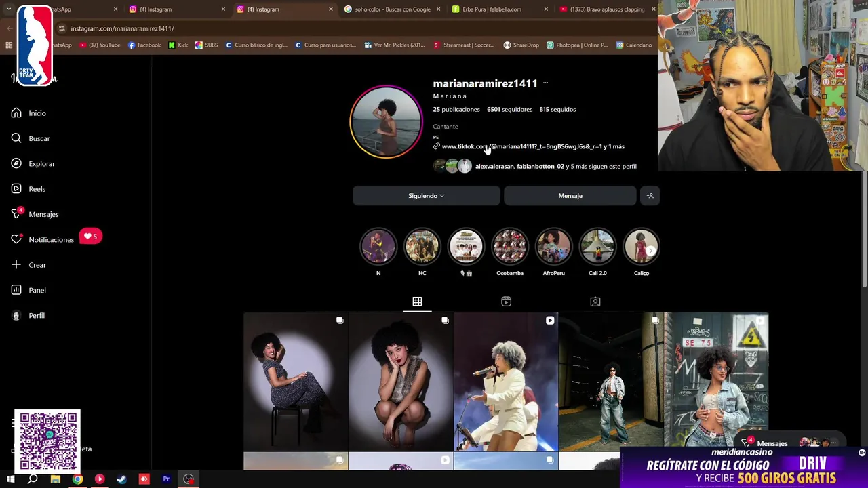The image size is (868, 488).
Task: Open the Ver Mr. Pickles bookmark
Action: point(395,45)
